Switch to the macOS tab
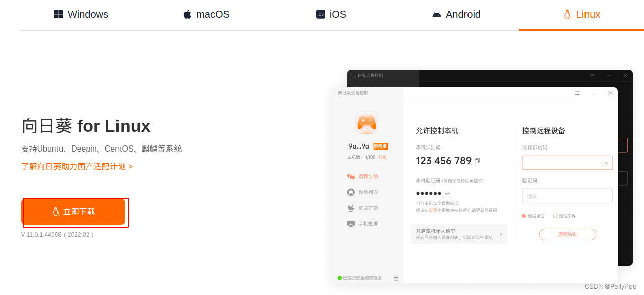The image size is (644, 295). (x=206, y=14)
